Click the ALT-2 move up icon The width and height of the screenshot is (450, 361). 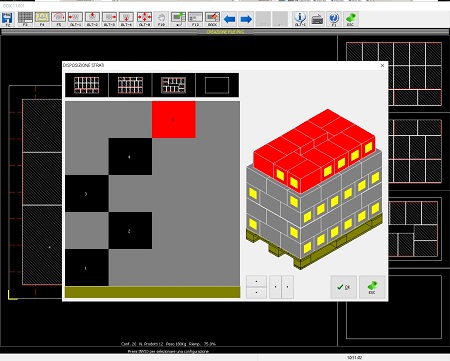coord(92,19)
